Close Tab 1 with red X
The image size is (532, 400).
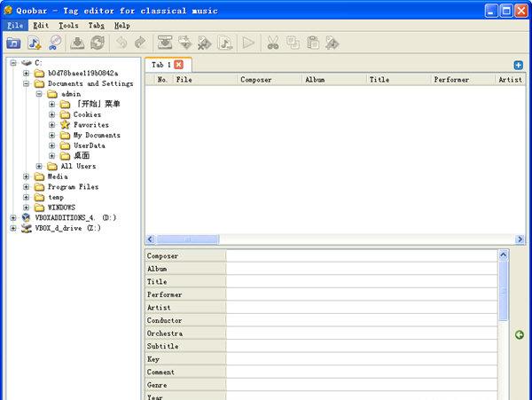(179, 65)
